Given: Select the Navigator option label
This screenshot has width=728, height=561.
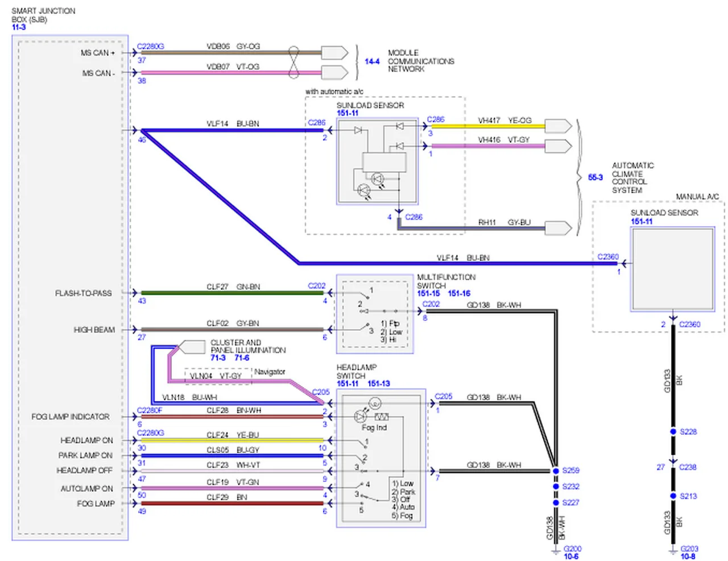Looking at the screenshot, I should point(270,372).
